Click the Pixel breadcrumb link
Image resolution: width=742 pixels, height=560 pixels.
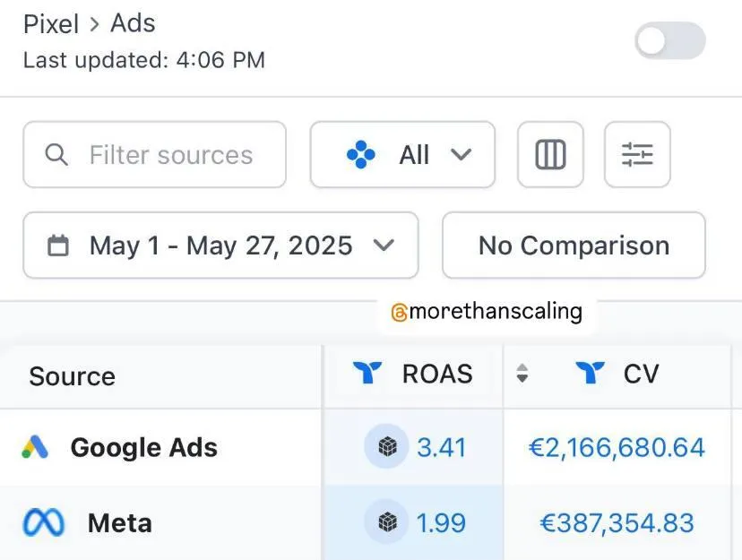[x=51, y=23]
